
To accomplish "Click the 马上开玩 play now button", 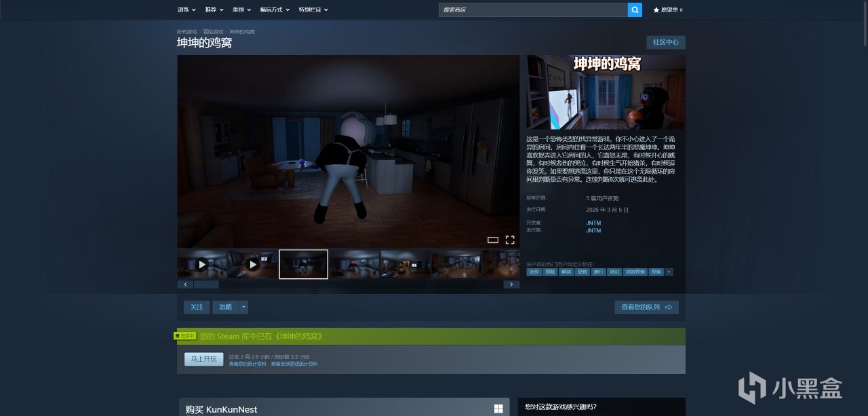I will click(203, 359).
